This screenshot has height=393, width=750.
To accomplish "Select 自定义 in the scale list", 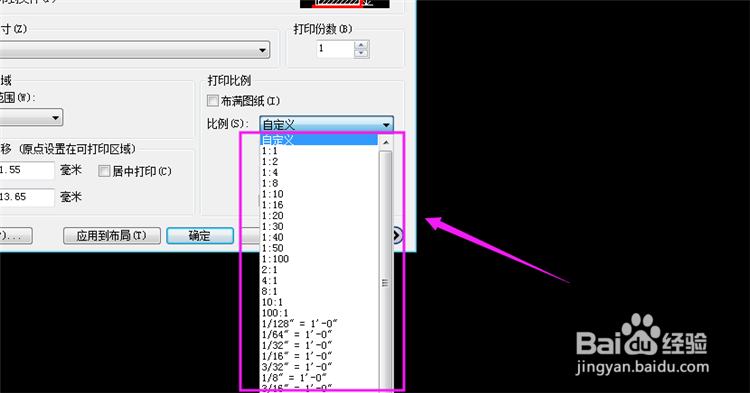I will [319, 140].
